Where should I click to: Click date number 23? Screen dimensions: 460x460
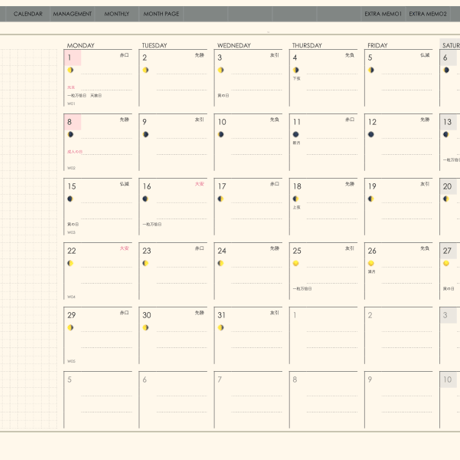coord(147,251)
